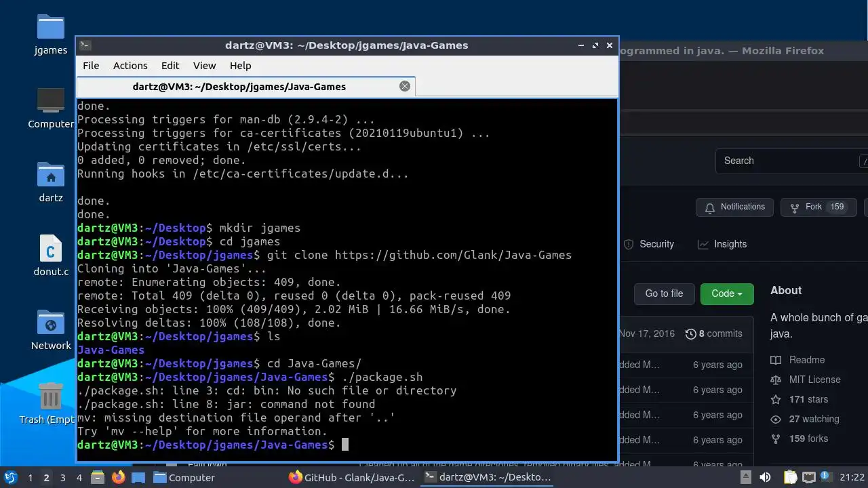The width and height of the screenshot is (868, 488).
Task: Open the Insights tab on GitHub
Action: coord(722,244)
